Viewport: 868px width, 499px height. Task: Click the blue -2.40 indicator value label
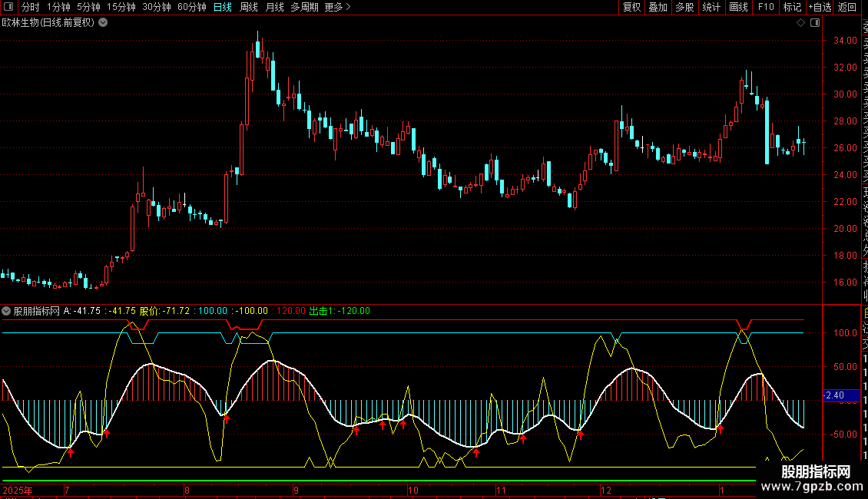pyautogui.click(x=833, y=395)
